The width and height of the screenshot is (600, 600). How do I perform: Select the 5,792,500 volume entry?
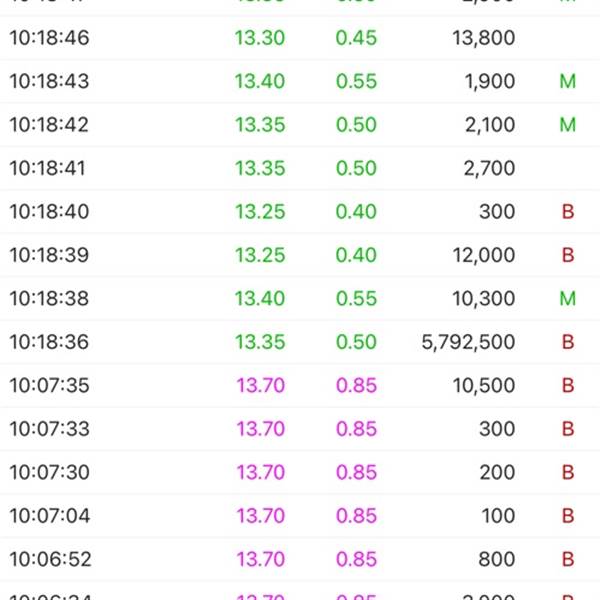(468, 342)
